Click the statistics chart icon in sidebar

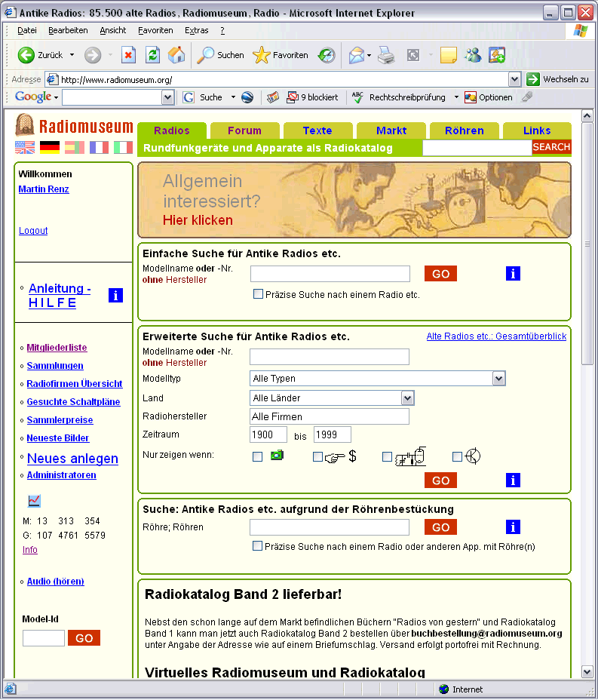point(35,501)
